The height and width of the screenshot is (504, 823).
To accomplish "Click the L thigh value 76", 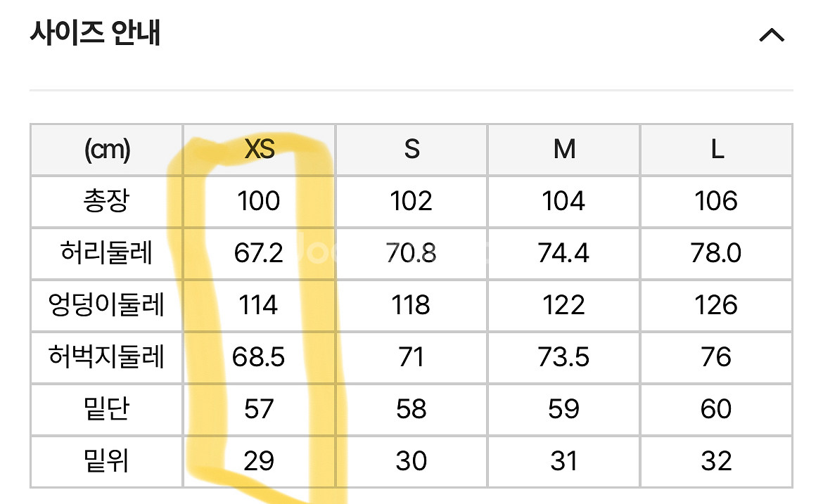I will coord(716,357).
